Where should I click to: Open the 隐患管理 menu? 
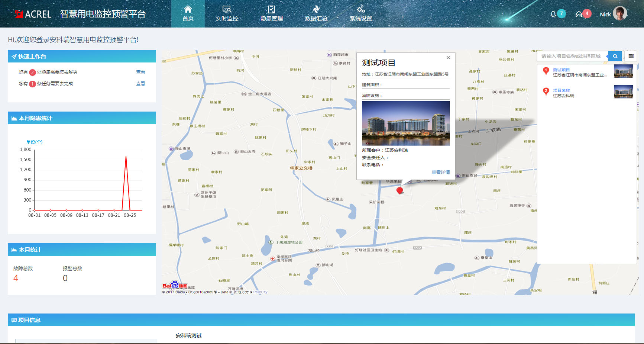point(271,14)
